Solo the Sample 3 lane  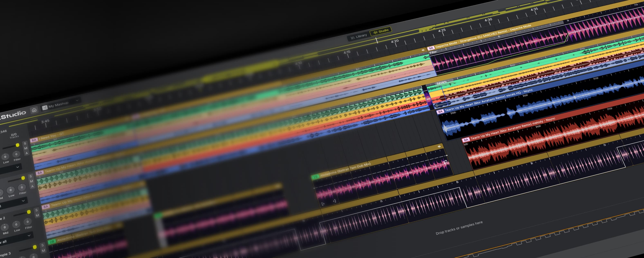[43, 246]
